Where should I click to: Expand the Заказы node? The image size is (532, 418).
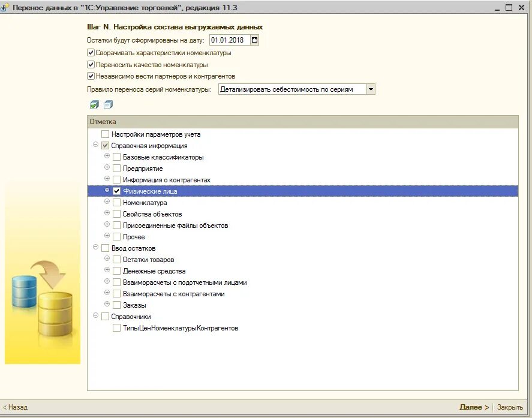click(x=107, y=304)
